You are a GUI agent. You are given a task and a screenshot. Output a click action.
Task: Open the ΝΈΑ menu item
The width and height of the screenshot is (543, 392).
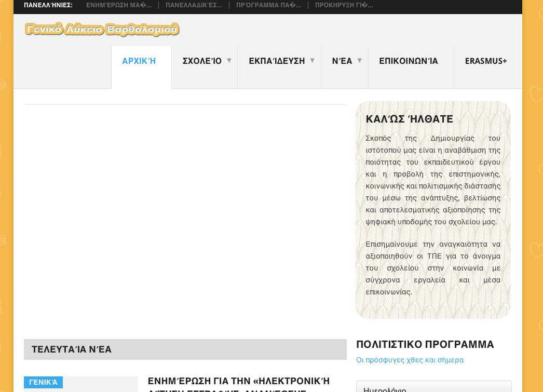pos(342,61)
